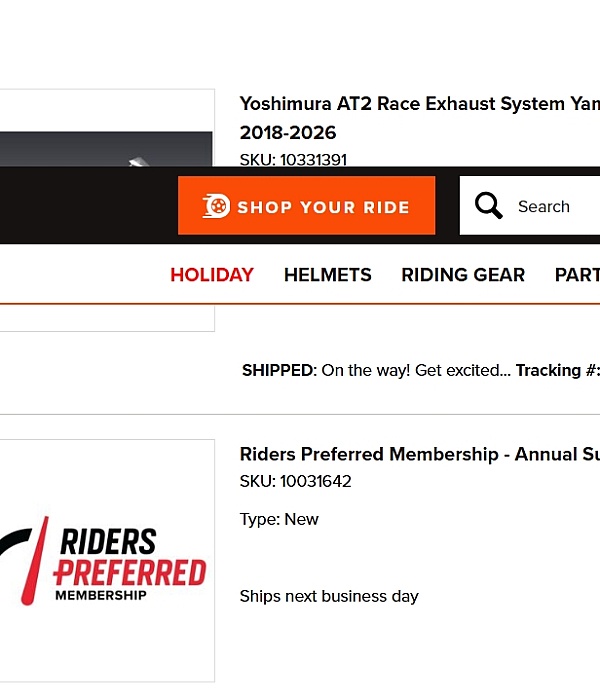Screen dimensions: 600x699
Task: Click the Type: New label
Action: click(x=279, y=519)
